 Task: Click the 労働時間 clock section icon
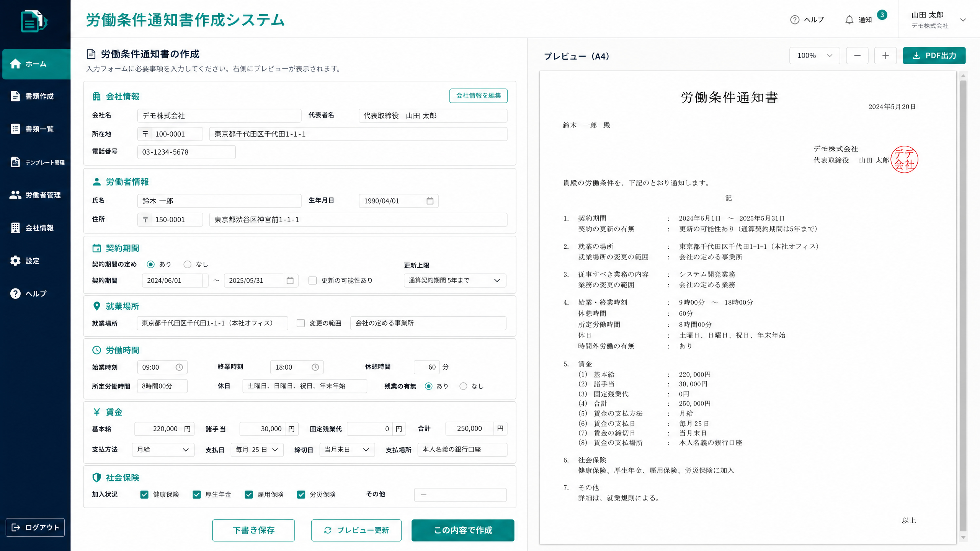tap(96, 350)
